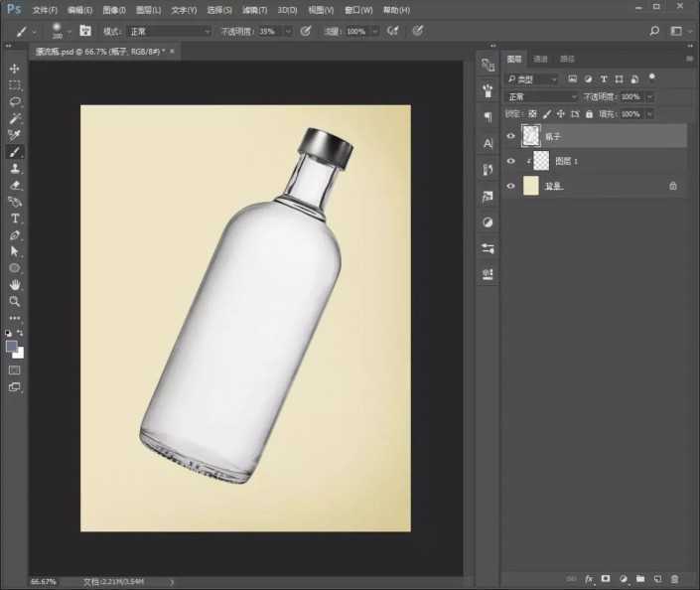Open the brush mode dropdown in options bar
The image size is (700, 590).
tap(169, 32)
